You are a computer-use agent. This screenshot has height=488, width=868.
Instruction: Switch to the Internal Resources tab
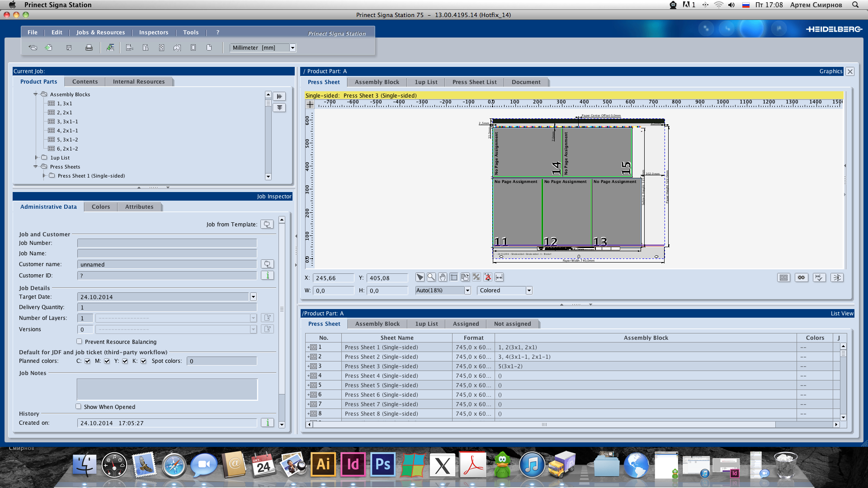pos(139,82)
